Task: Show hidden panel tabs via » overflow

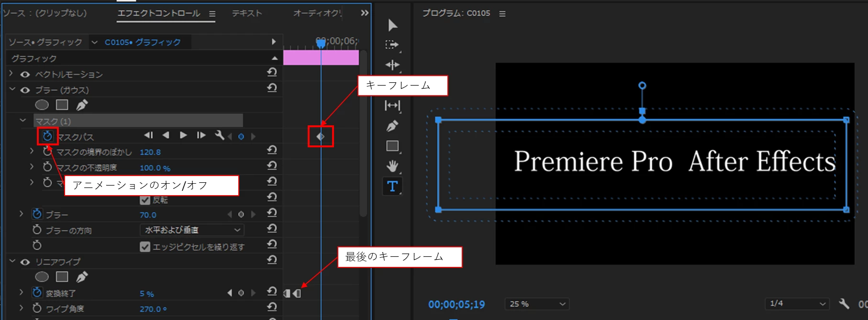Action: pos(365,13)
